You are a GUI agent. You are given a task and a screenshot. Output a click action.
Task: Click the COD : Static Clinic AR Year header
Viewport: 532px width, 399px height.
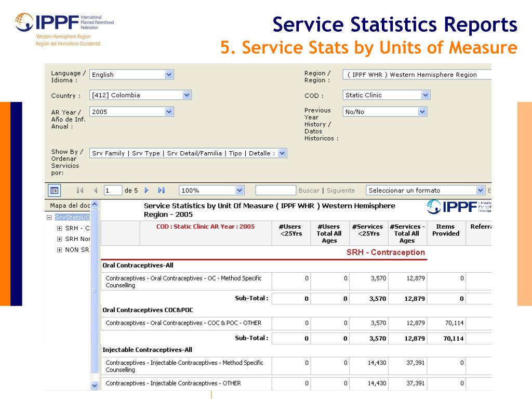(205, 227)
